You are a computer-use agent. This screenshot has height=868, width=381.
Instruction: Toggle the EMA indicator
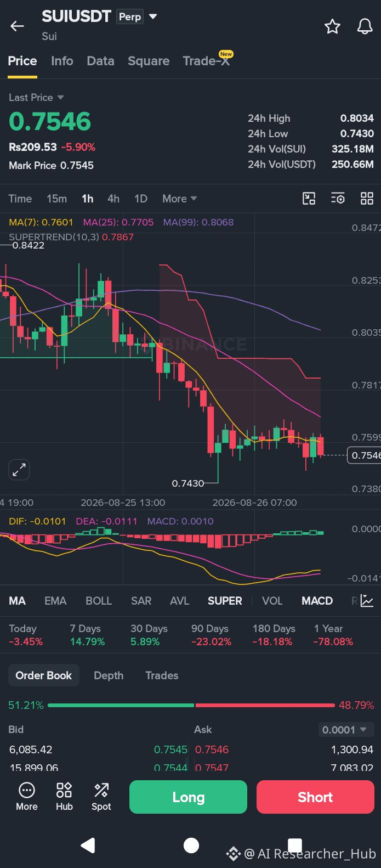pos(55,601)
